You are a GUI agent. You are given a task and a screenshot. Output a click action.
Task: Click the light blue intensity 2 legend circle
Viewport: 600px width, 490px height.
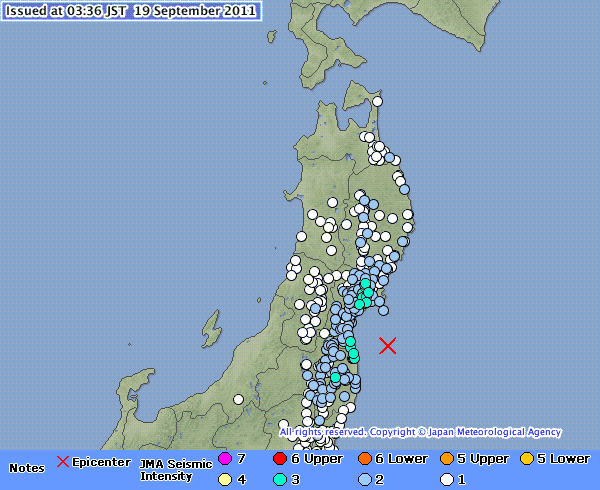tap(365, 479)
